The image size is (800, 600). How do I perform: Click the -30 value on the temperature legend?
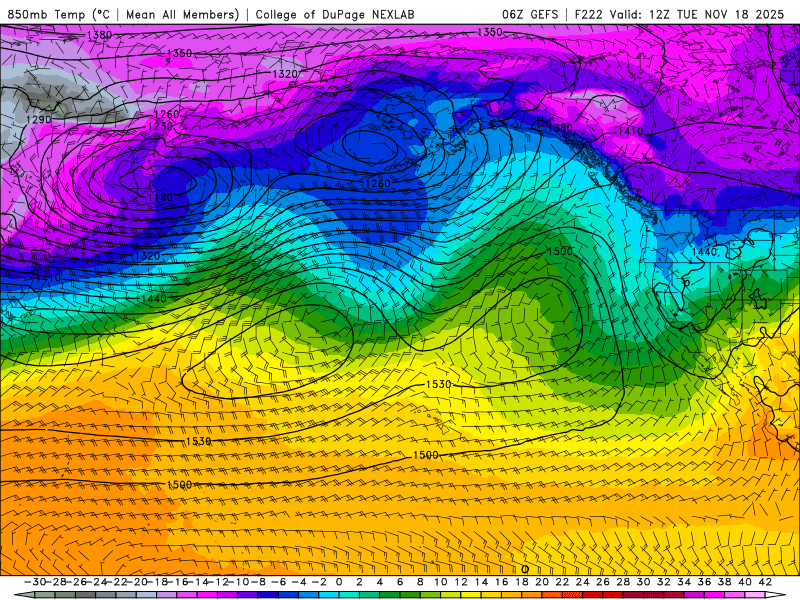[x=35, y=582]
